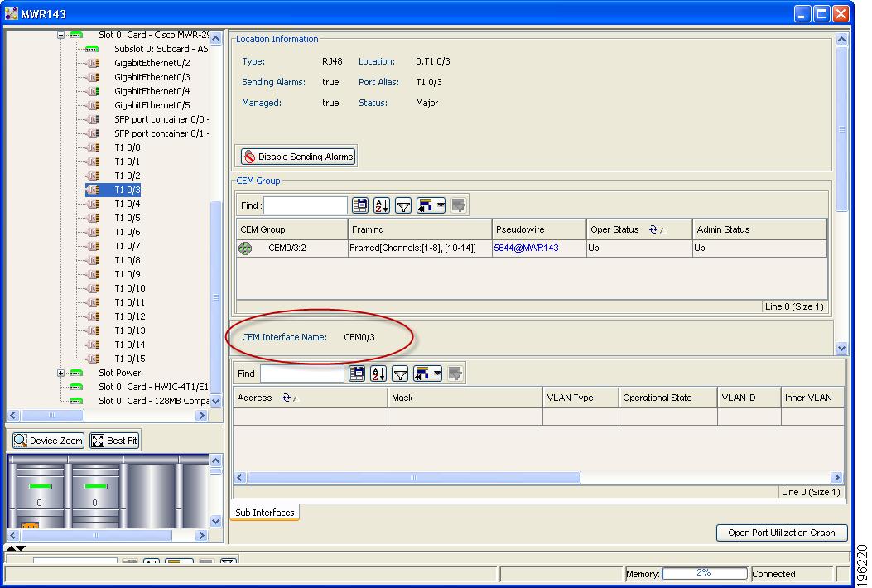Screen dimensions: 872x588
Task: Click the Inner VLAN column header
Action: click(812, 398)
